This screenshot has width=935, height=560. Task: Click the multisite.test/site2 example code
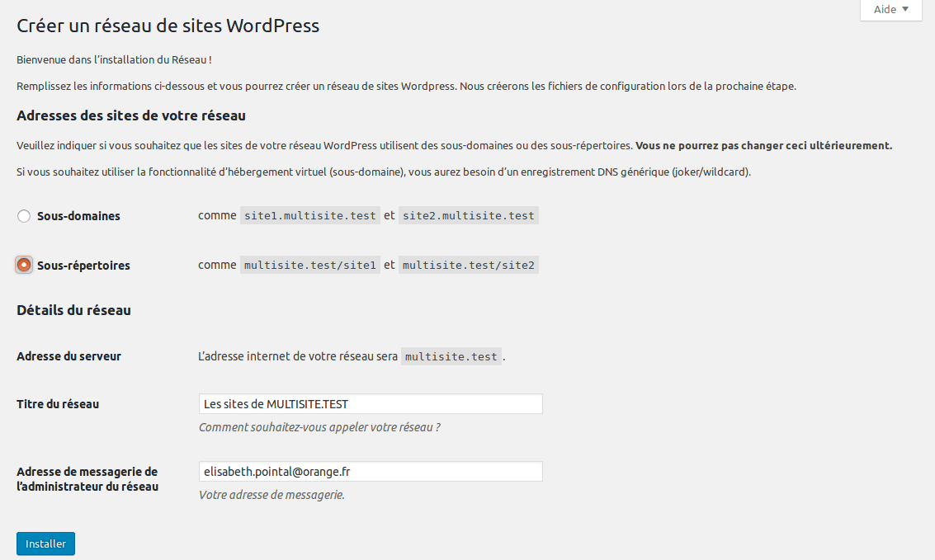[x=468, y=266]
